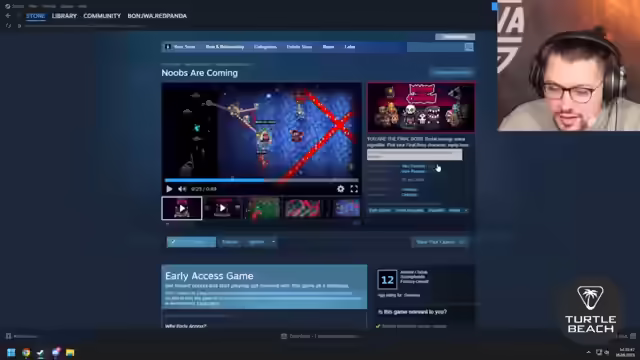Open File Explorer from the taskbar
The image size is (640, 360).
[x=70, y=352]
